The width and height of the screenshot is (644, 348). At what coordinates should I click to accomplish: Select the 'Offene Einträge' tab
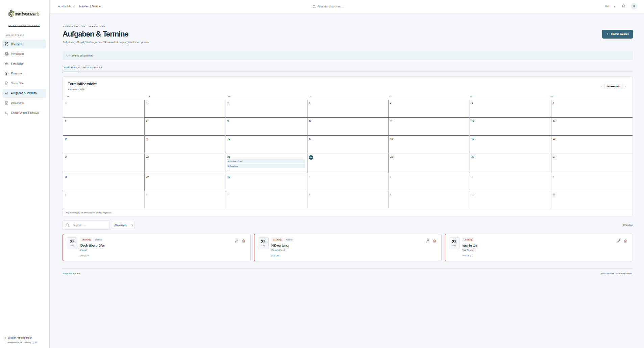(x=71, y=68)
